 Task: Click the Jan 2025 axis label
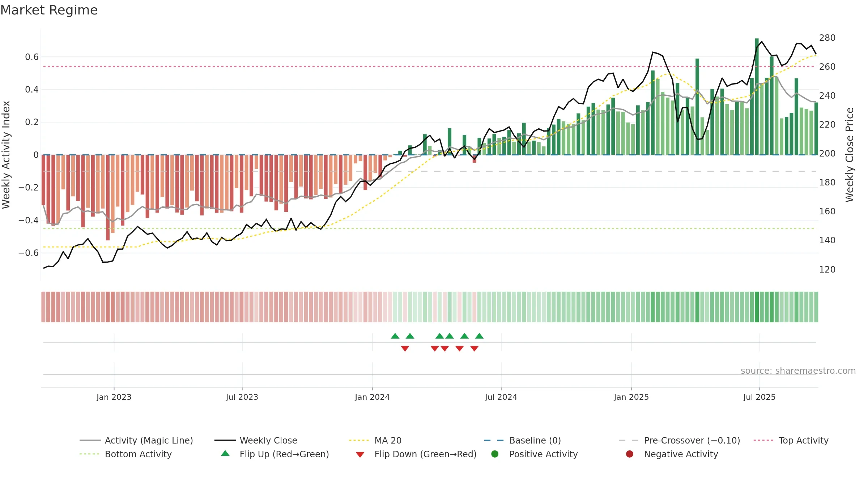coord(631,397)
